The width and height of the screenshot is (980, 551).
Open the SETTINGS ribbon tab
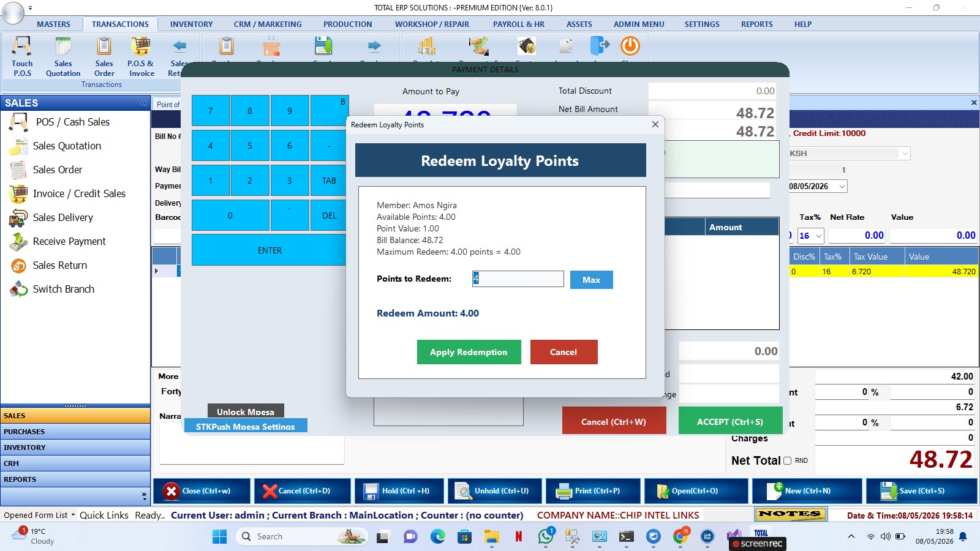coord(702,24)
